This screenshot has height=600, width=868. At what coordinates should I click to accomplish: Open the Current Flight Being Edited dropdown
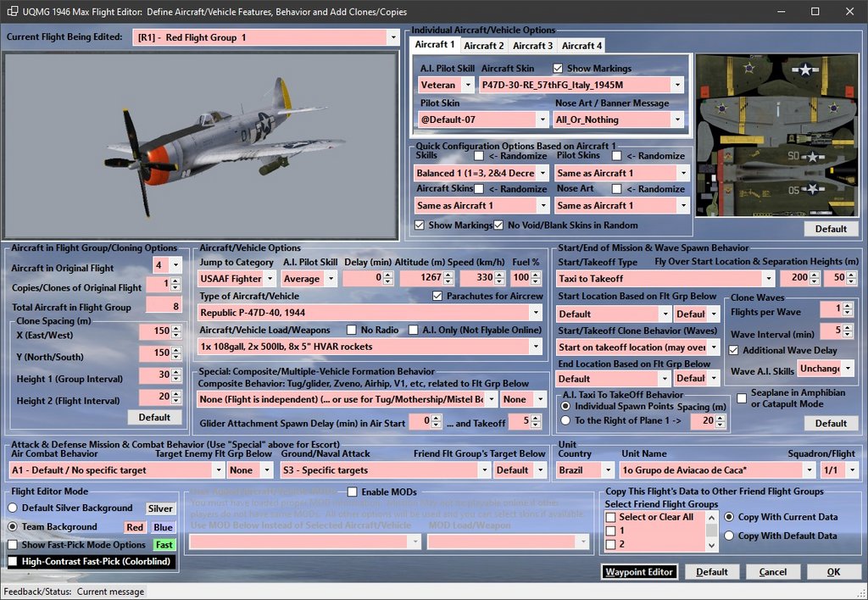pyautogui.click(x=393, y=37)
